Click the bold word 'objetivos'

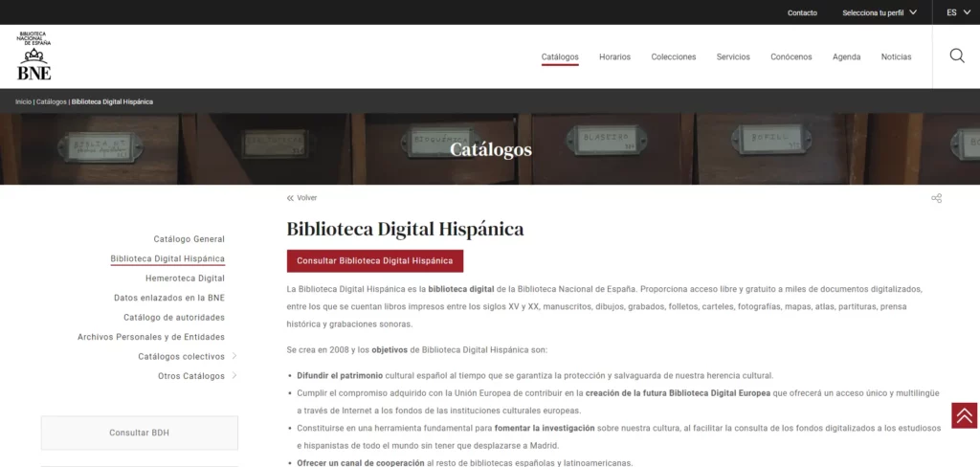(390, 350)
